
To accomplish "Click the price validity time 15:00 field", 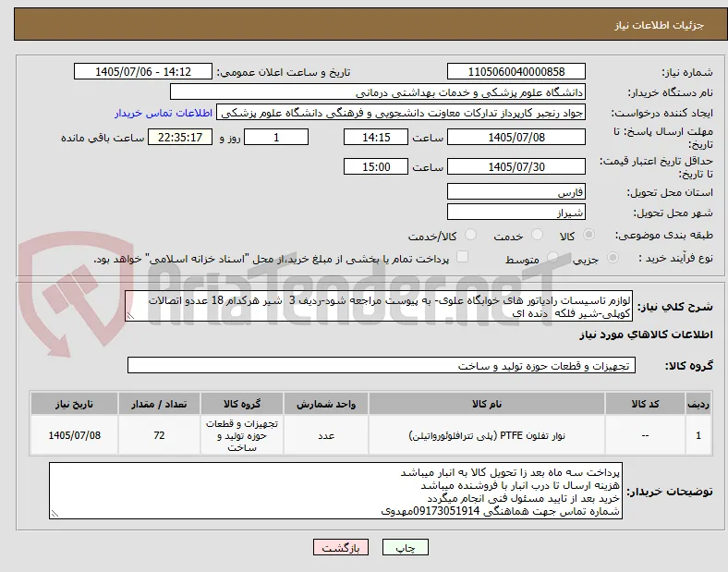I will pyautogui.click(x=376, y=166).
